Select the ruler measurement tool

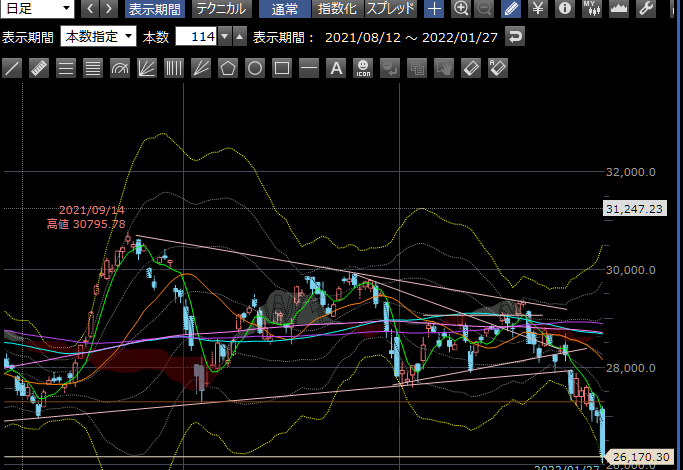39,68
